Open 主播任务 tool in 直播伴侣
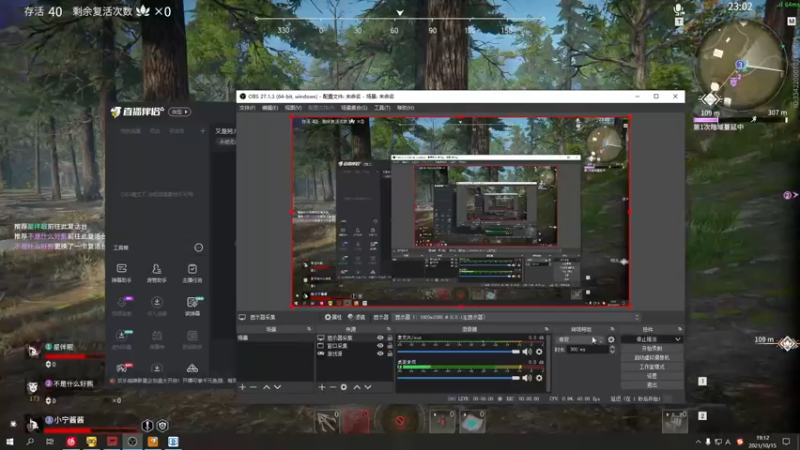 (192, 273)
